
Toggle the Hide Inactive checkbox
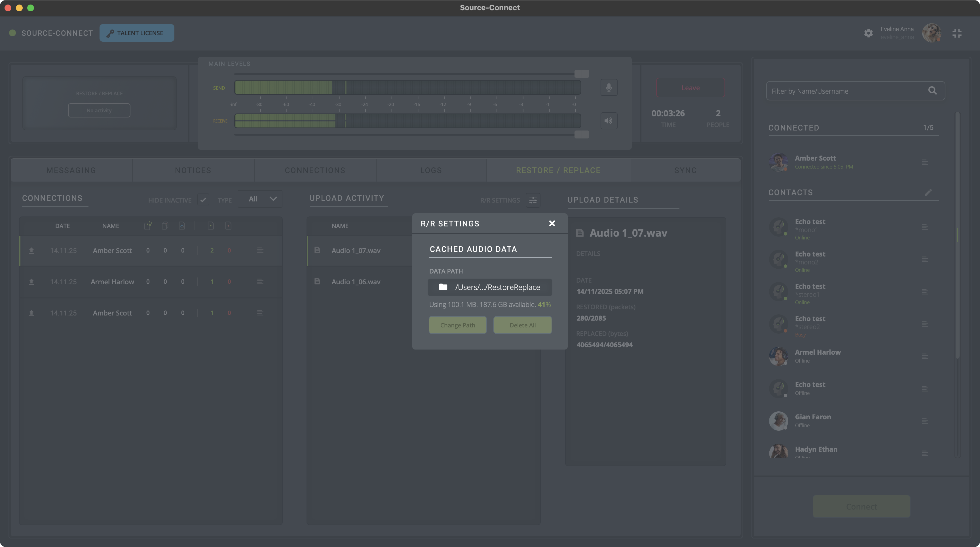tap(203, 200)
